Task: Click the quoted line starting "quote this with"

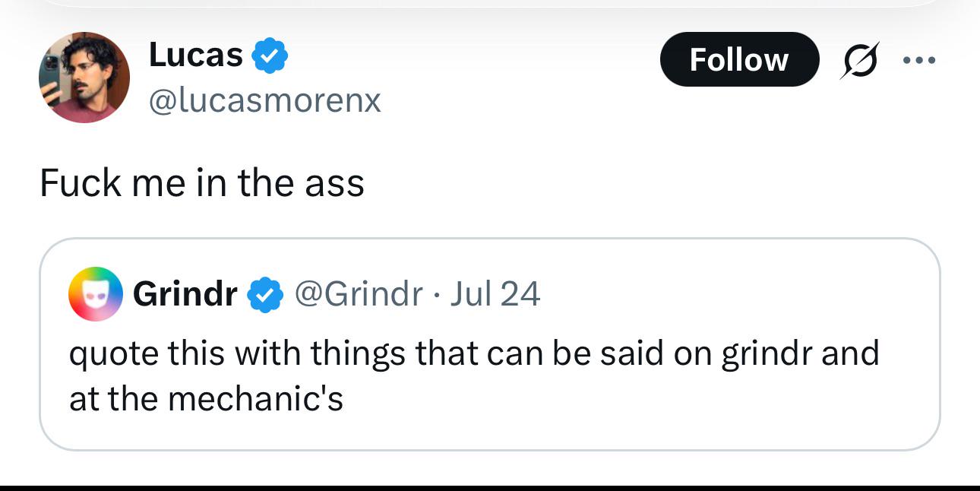Action: click(x=473, y=353)
